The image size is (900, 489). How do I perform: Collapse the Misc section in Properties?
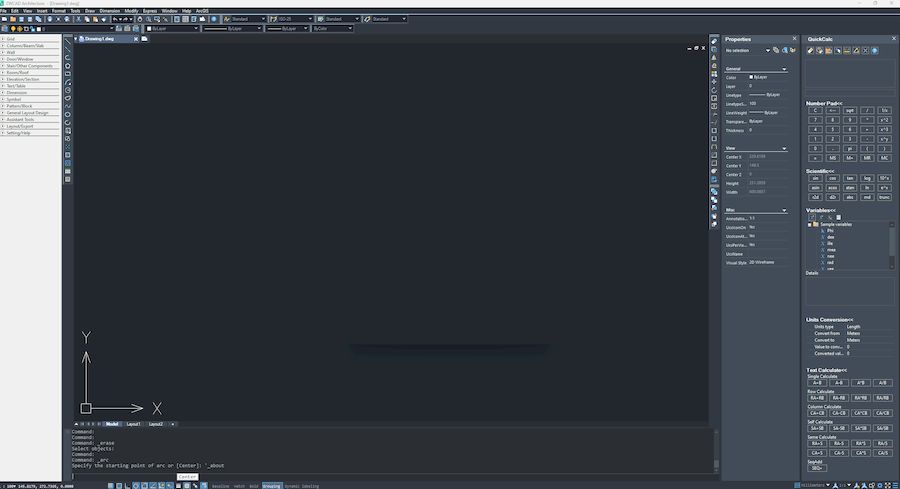pos(784,210)
